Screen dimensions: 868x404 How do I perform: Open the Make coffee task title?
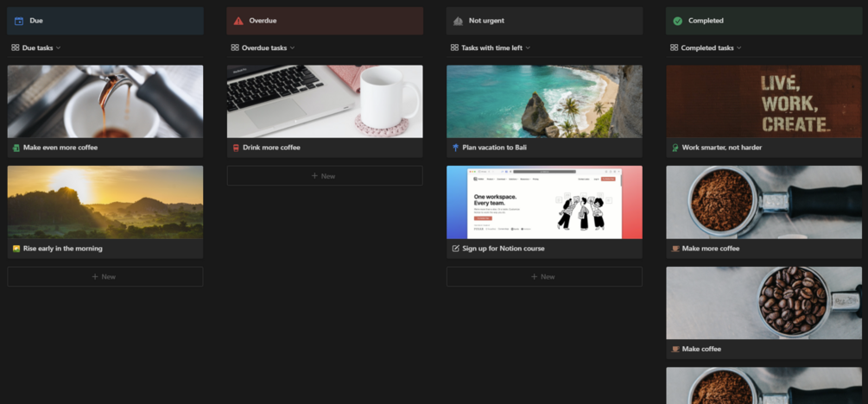coord(701,350)
